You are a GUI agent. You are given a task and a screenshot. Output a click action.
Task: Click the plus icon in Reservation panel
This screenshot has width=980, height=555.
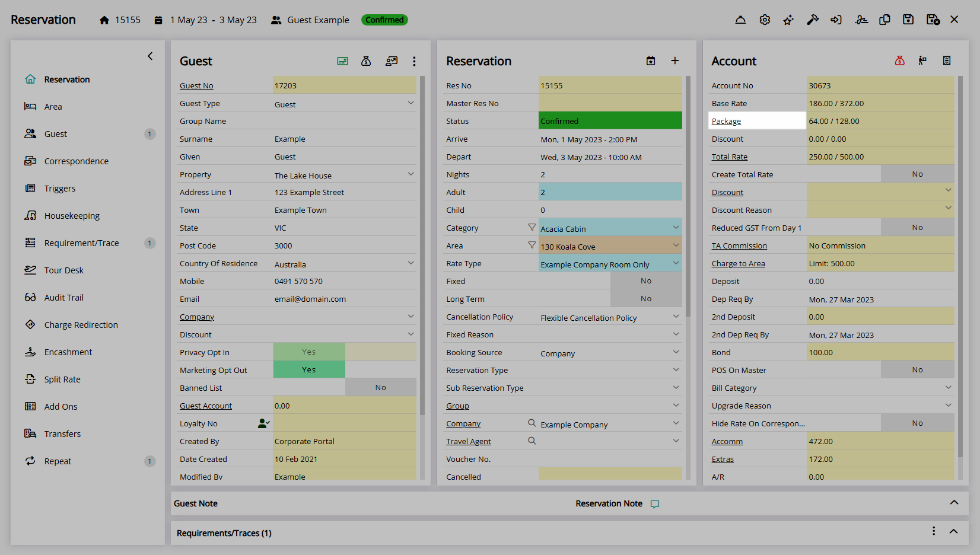coord(675,60)
